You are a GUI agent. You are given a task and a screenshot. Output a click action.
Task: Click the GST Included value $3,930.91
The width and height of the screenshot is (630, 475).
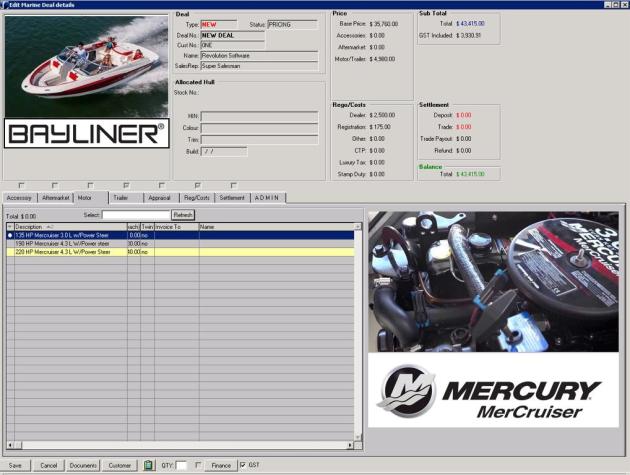point(468,36)
